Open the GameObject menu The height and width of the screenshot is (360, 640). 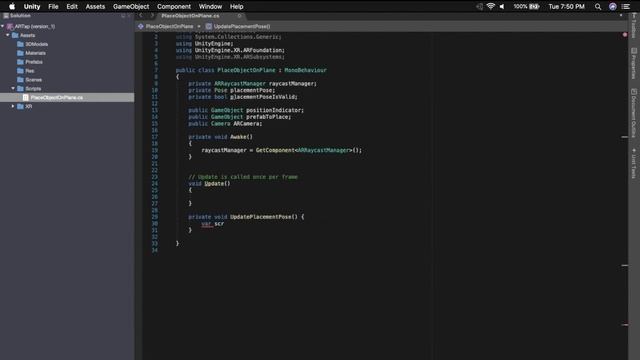pos(131,7)
